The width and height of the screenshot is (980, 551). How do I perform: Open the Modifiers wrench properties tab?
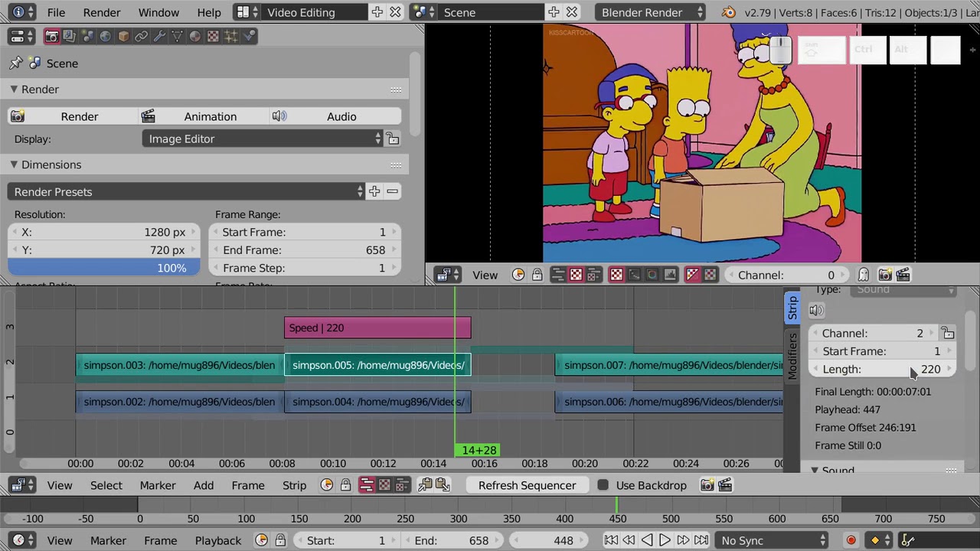coord(159,36)
